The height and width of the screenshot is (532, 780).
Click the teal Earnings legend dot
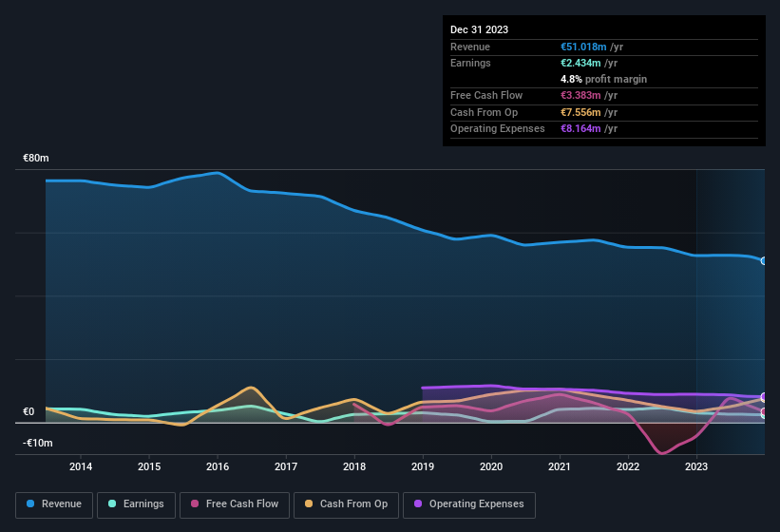112,503
